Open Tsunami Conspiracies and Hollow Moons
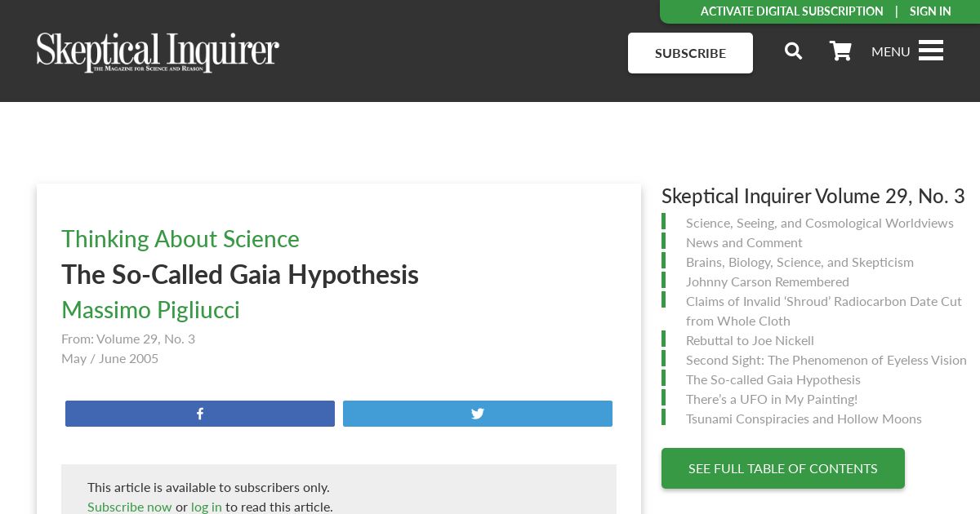This screenshot has width=980, height=514. [804, 419]
